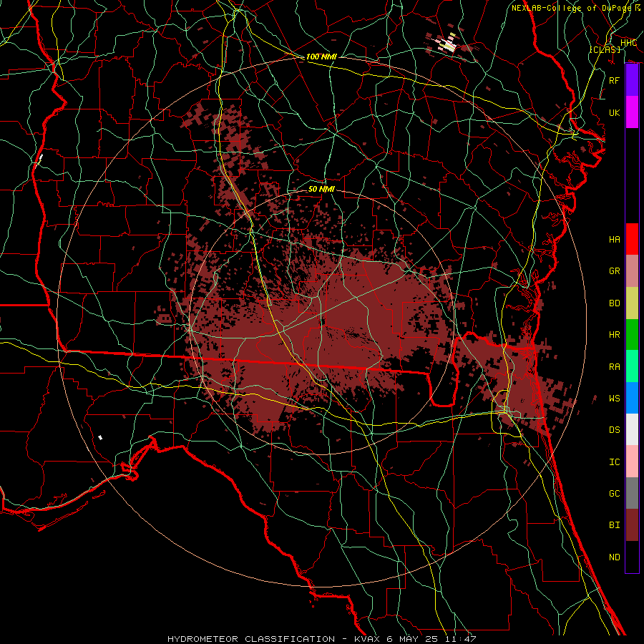Click the HR green legend swatch

(632, 335)
